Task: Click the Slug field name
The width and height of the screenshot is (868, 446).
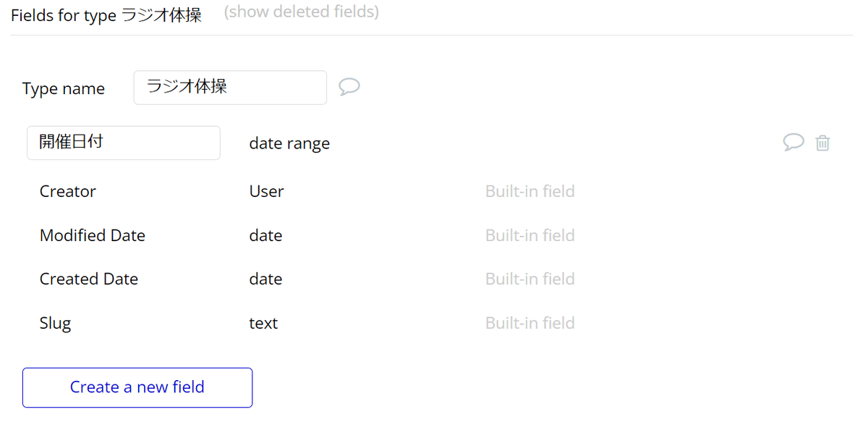Action: tap(55, 323)
